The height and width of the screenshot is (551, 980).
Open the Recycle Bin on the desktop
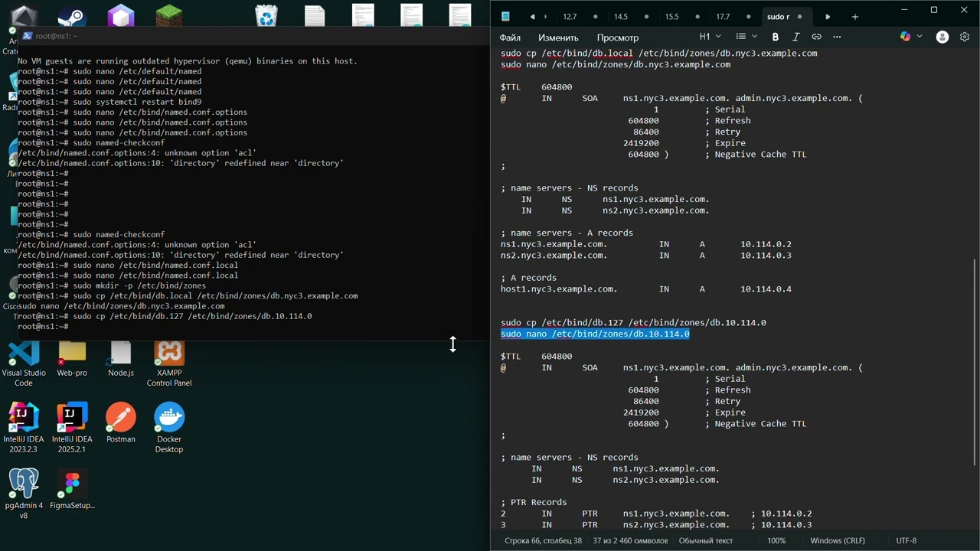pos(266,15)
